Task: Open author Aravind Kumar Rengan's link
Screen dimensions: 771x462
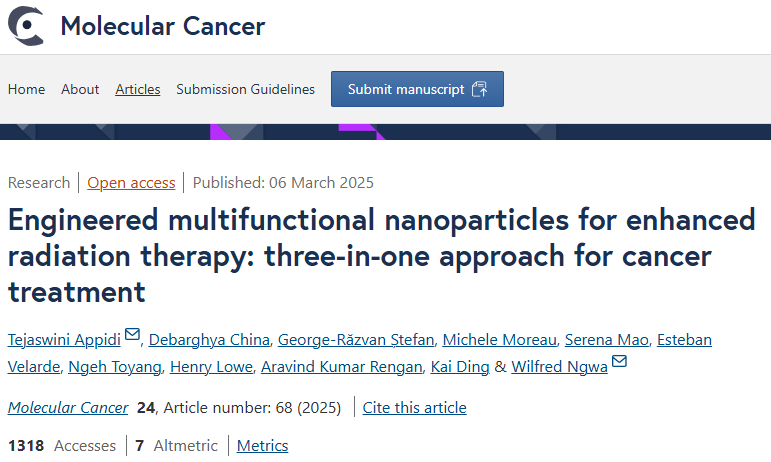Action: pos(342,367)
